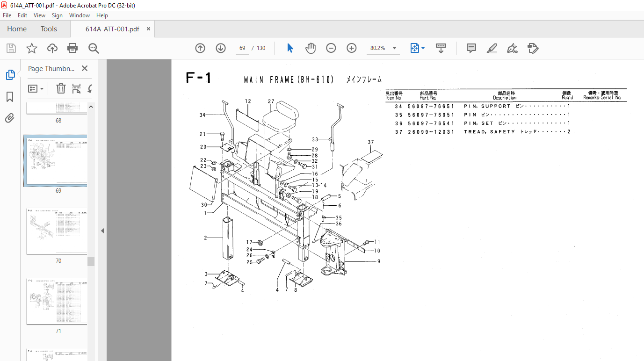Viewport: 644px width, 361px height.
Task: Add document to favorites star
Action: (x=32, y=48)
